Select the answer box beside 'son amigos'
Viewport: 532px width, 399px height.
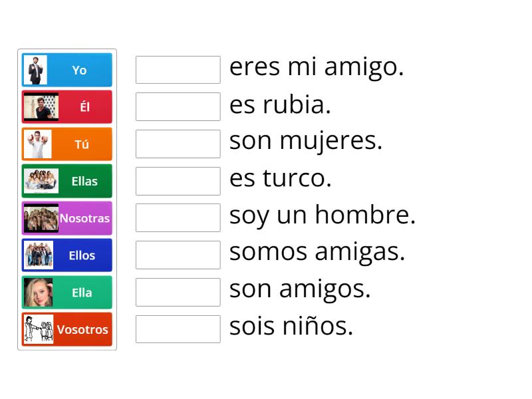(x=178, y=291)
